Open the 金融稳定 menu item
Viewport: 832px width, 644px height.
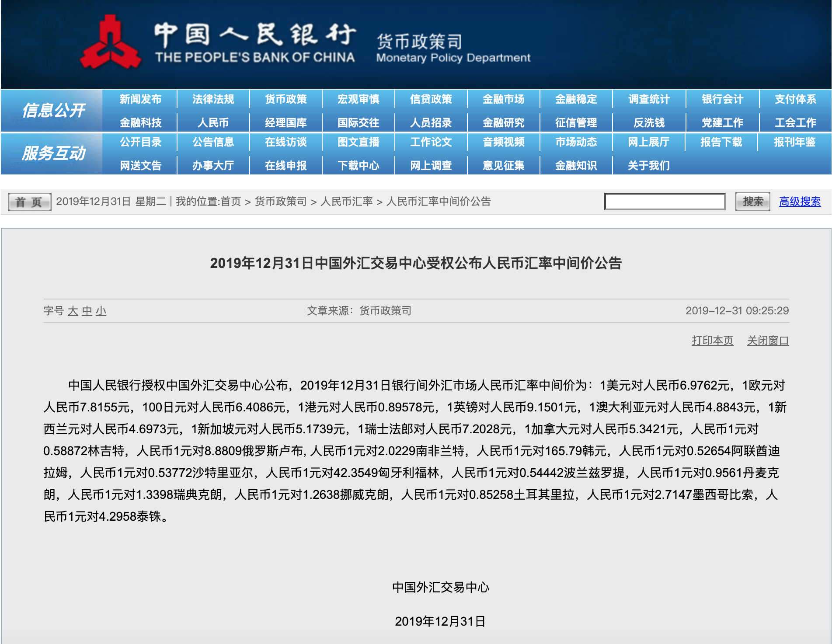coord(576,99)
